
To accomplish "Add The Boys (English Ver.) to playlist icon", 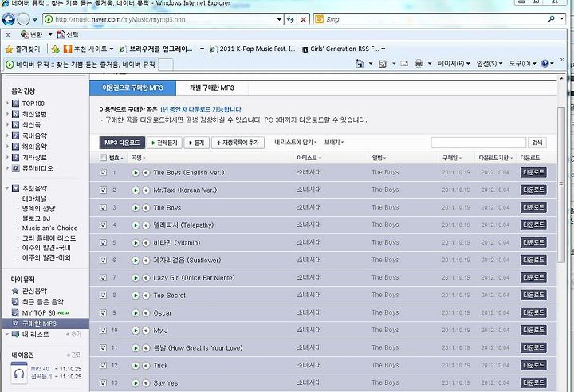I will click(x=146, y=173).
